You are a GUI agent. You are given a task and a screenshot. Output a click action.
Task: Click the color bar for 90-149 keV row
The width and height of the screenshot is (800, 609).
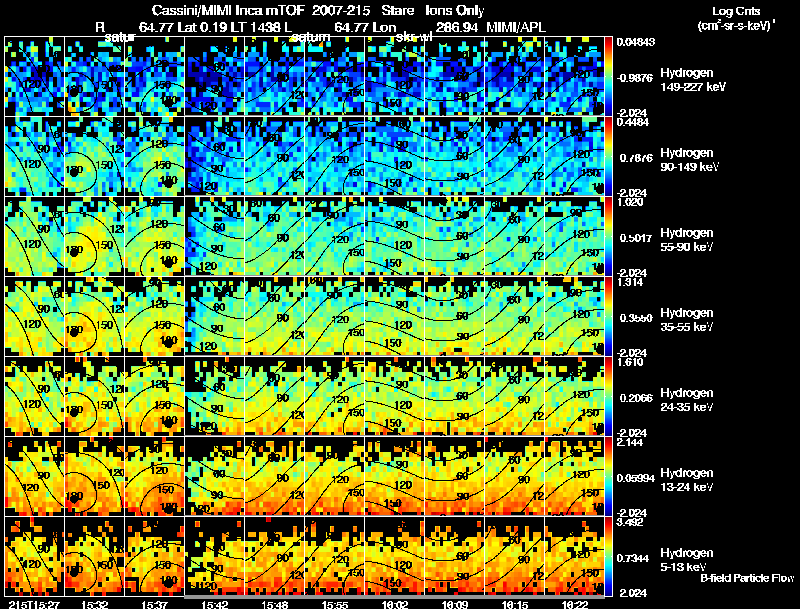608,156
